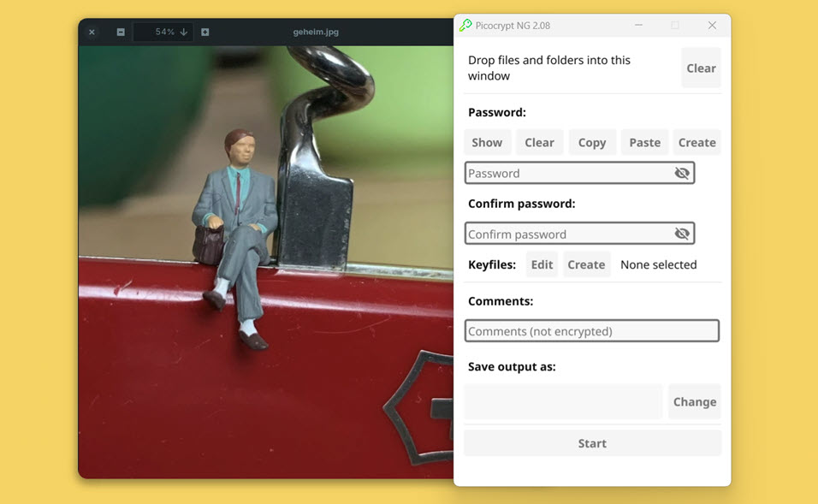Close the geheim.jpg image viewer
Image resolution: width=818 pixels, height=504 pixels.
(x=92, y=33)
